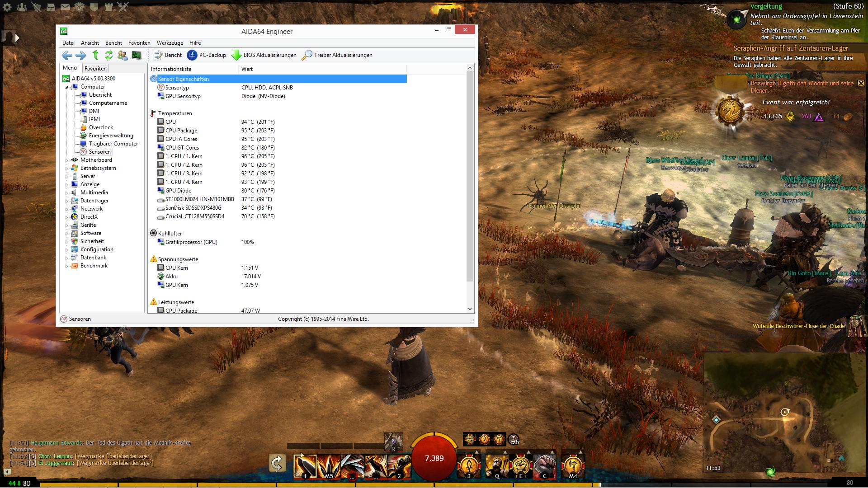The height and width of the screenshot is (488, 868).
Task: Select the CPU Package 95 °C temperature row
Action: [278, 131]
